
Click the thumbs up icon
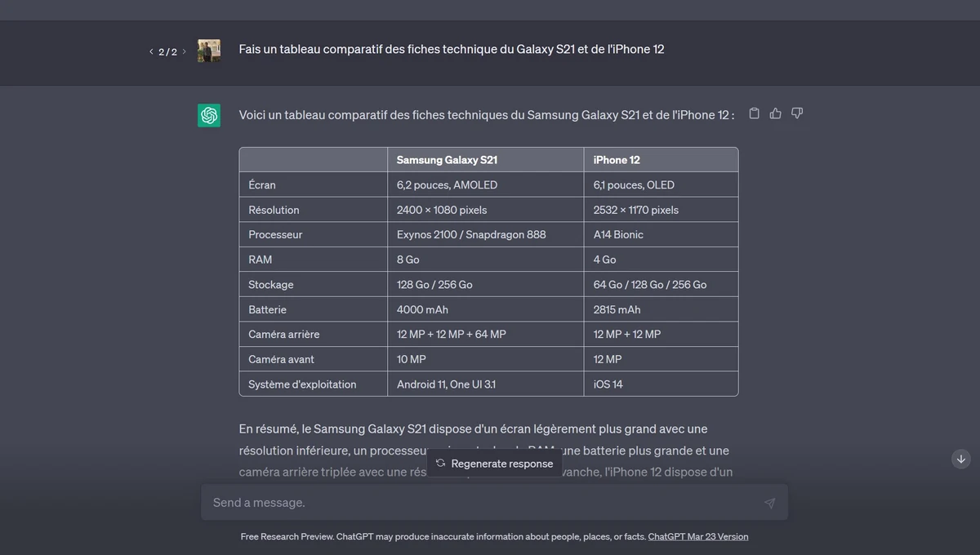[x=776, y=113]
